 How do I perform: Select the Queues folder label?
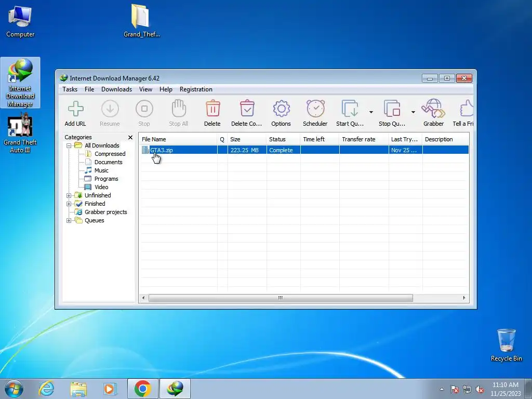[95, 220]
